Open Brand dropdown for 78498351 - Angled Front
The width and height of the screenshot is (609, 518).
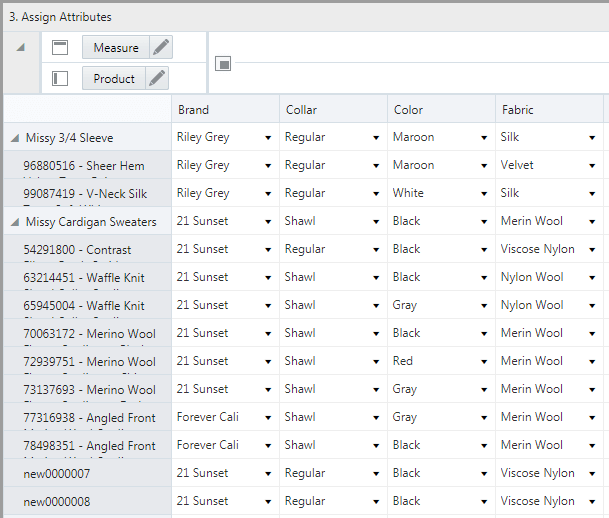[268, 446]
